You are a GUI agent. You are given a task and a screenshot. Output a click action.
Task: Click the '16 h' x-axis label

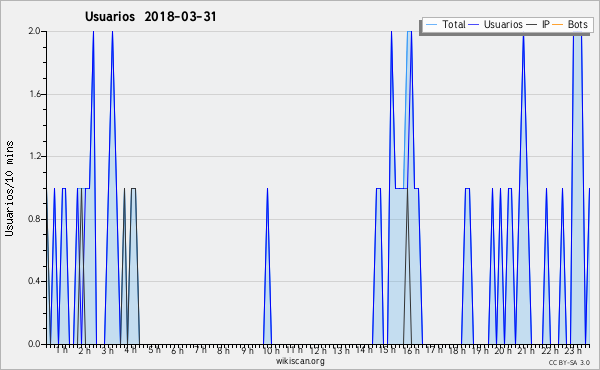pyautogui.click(x=411, y=350)
